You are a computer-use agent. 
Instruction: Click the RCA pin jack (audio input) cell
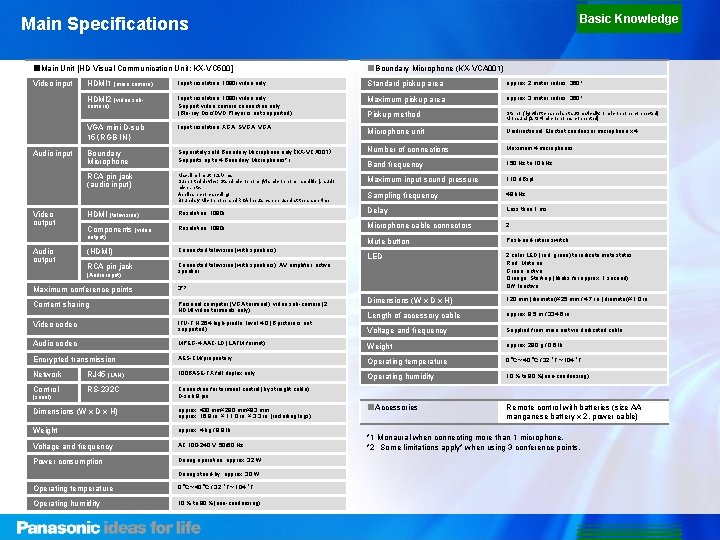point(125,188)
